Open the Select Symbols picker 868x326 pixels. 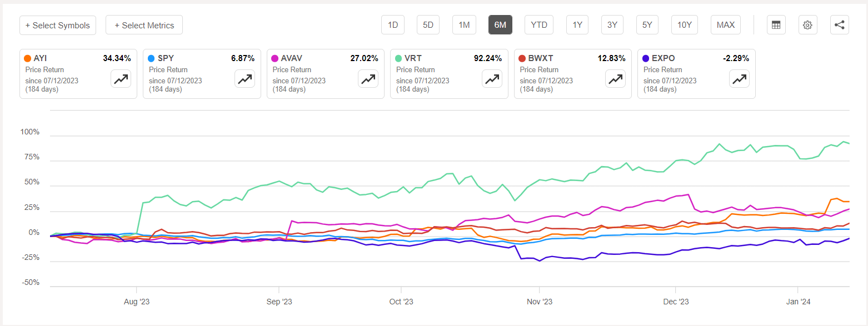click(58, 25)
